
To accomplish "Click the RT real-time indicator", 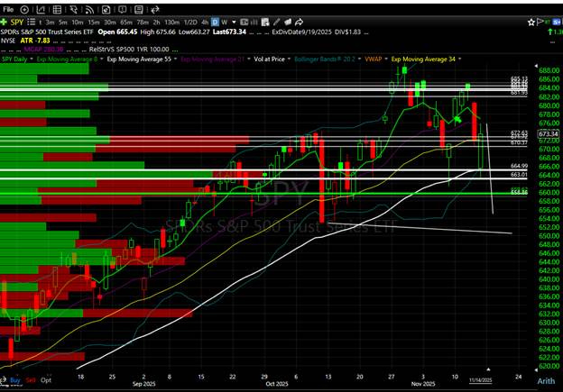I will (x=548, y=23).
